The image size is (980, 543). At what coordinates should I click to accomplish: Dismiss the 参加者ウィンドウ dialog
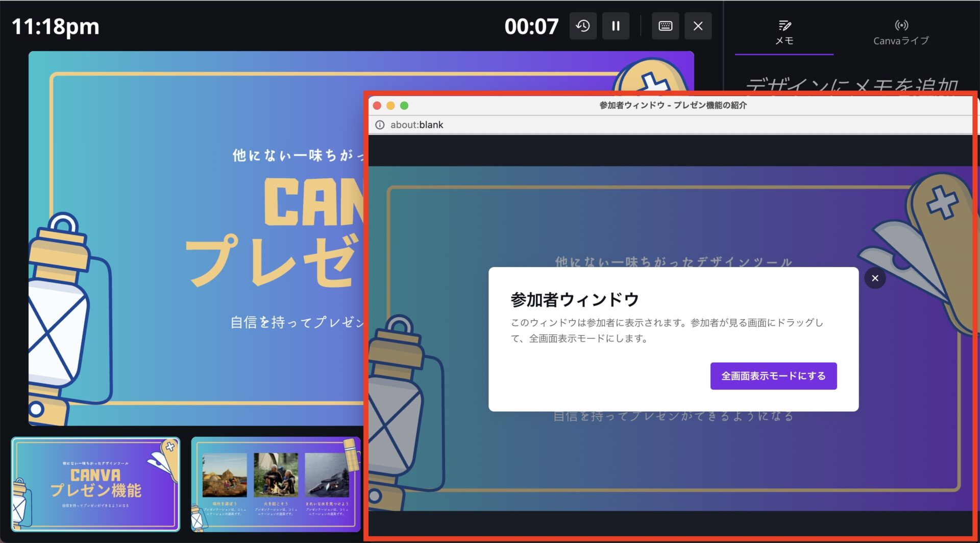(875, 278)
